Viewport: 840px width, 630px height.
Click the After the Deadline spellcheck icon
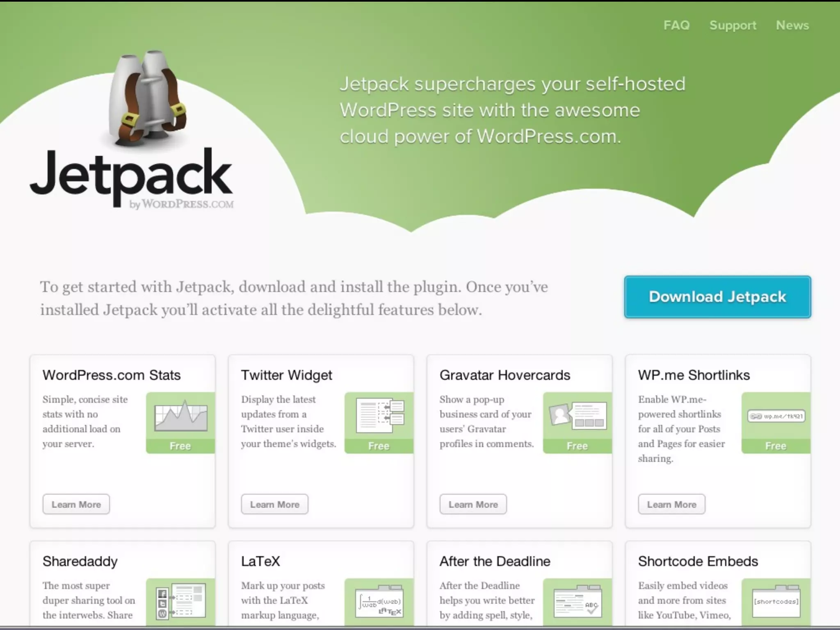pos(577,602)
